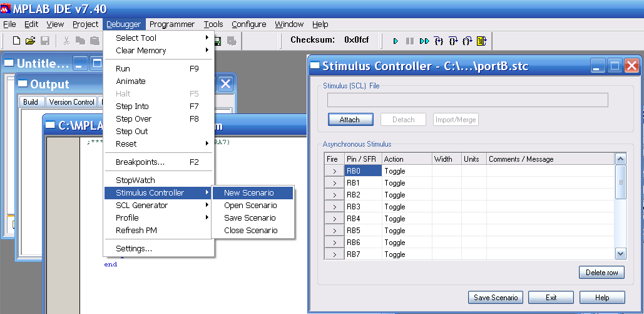Switch to Version Control tab in Output

click(71, 102)
